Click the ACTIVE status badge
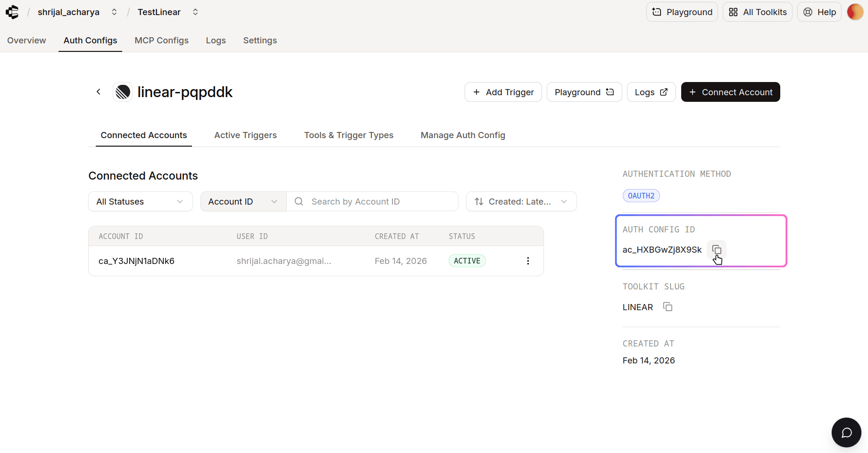Image resolution: width=868 pixels, height=453 pixels. click(467, 261)
